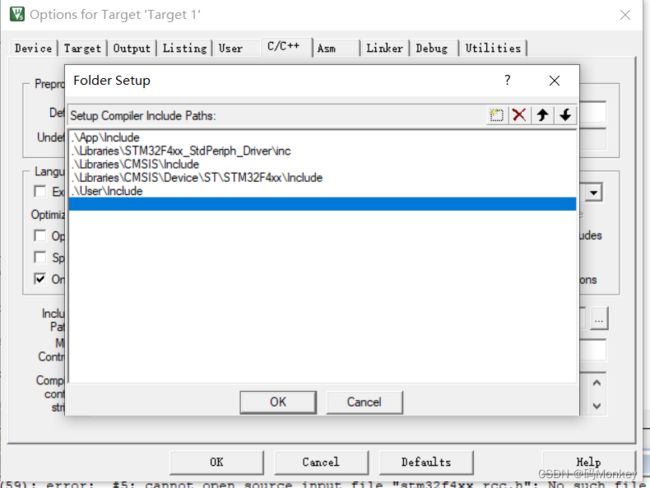Open the Utilities tab

493,48
